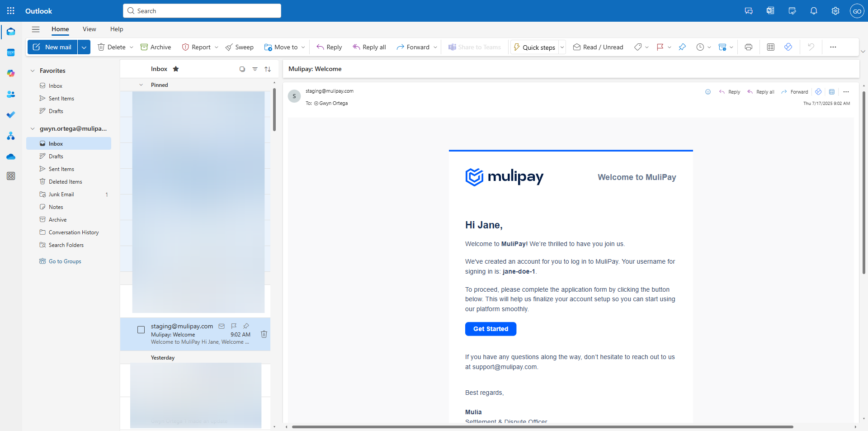Click the reading pane horizontal scrollbar
The height and width of the screenshot is (431, 868).
(x=542, y=427)
